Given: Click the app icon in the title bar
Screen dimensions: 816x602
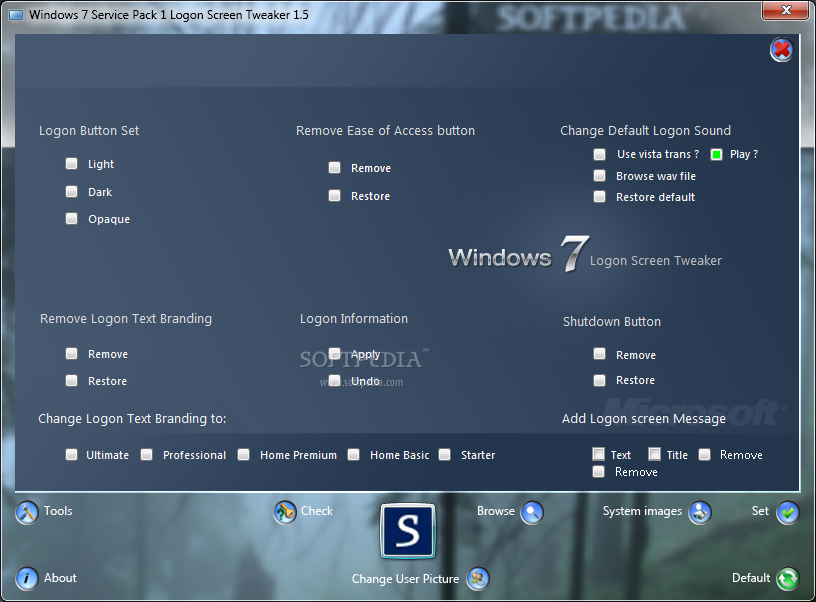Looking at the screenshot, I should pyautogui.click(x=16, y=15).
